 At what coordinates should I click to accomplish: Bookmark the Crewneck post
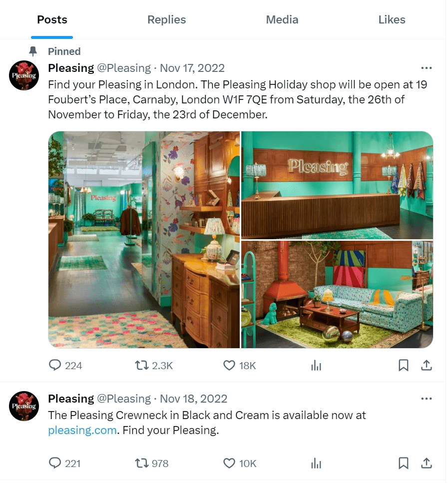404,464
